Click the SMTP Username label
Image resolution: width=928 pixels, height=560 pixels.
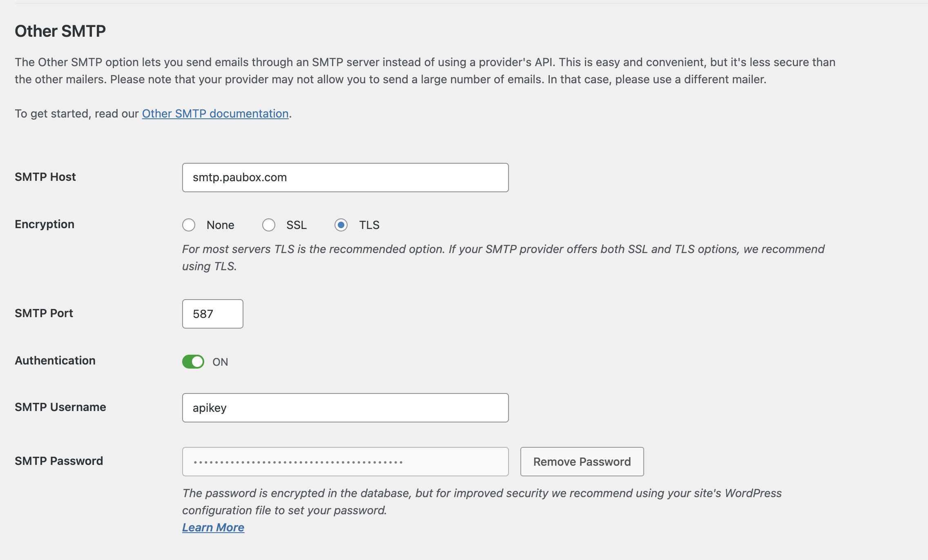click(60, 407)
